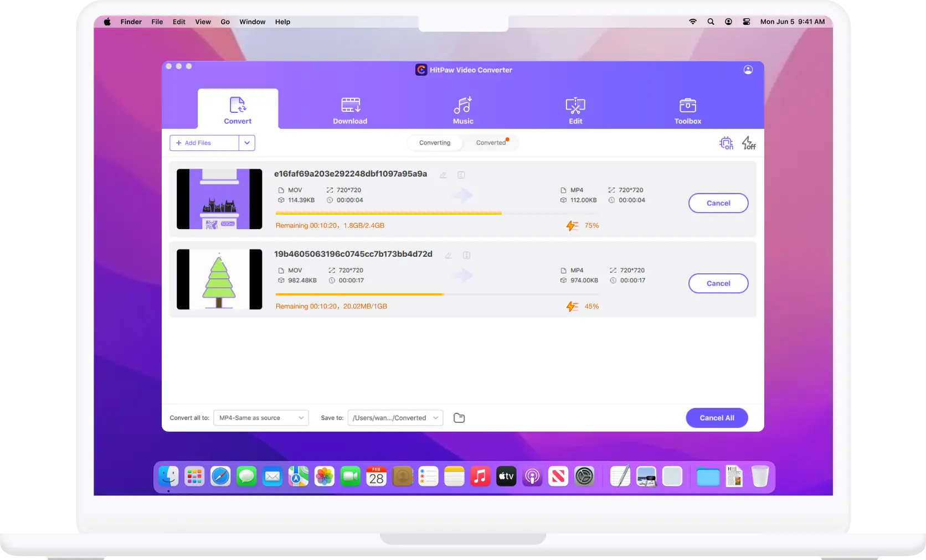Go to the Edit tab
The height and width of the screenshot is (560, 926).
pos(575,110)
